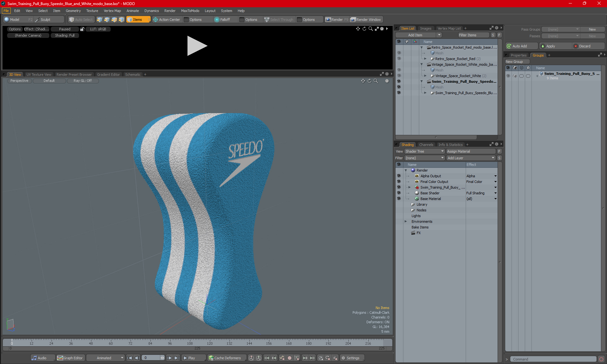Go to first frame

click(x=129, y=358)
